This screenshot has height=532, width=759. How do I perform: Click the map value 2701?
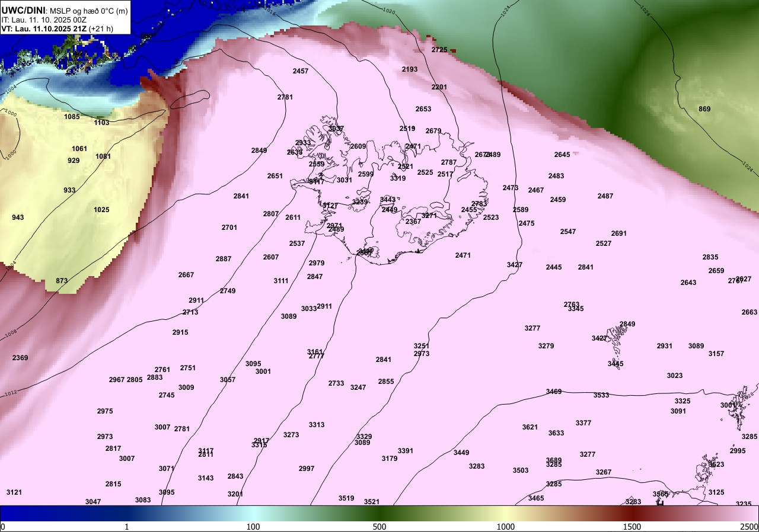[229, 227]
